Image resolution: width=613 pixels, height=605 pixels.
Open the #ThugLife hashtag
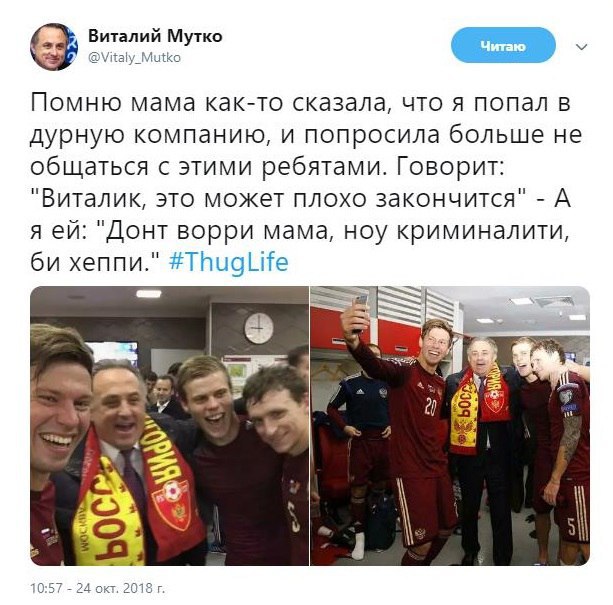click(229, 262)
